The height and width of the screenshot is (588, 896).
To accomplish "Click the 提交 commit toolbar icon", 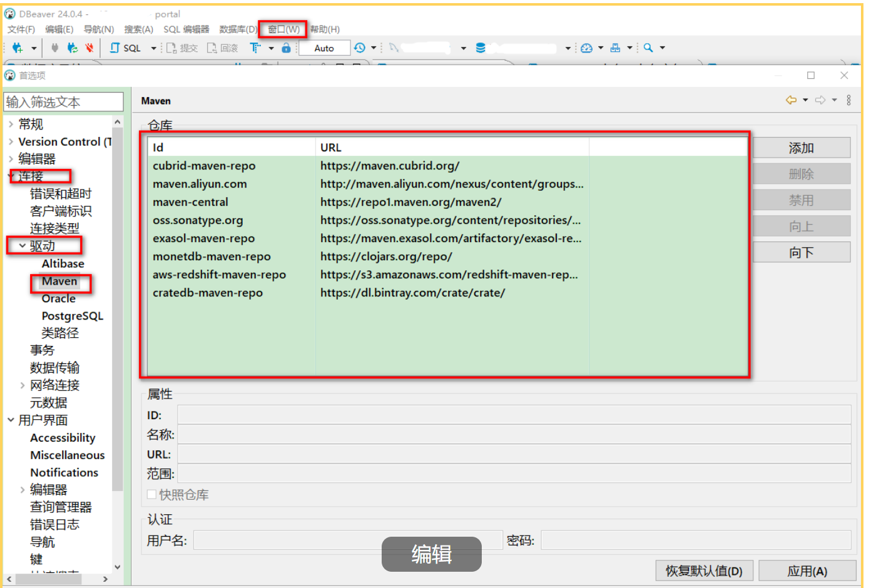I will click(x=182, y=48).
